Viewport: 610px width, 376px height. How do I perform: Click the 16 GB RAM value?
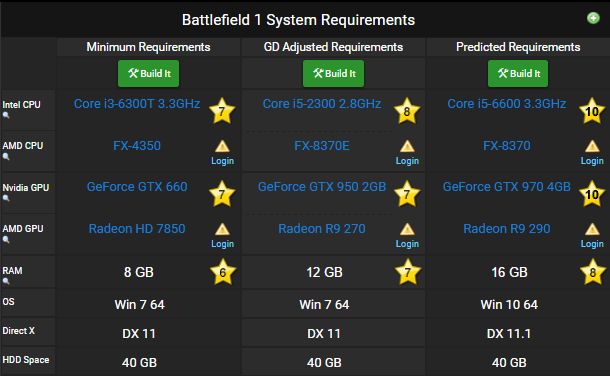509,272
